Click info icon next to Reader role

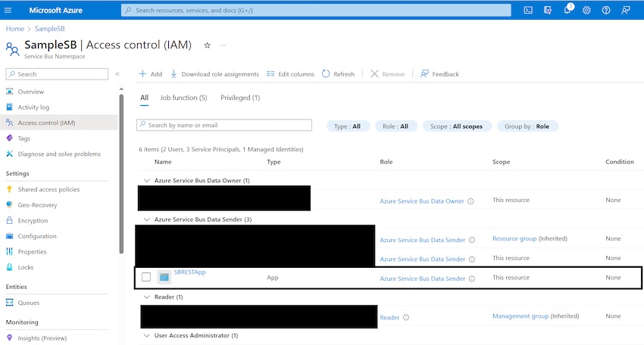[x=406, y=317]
